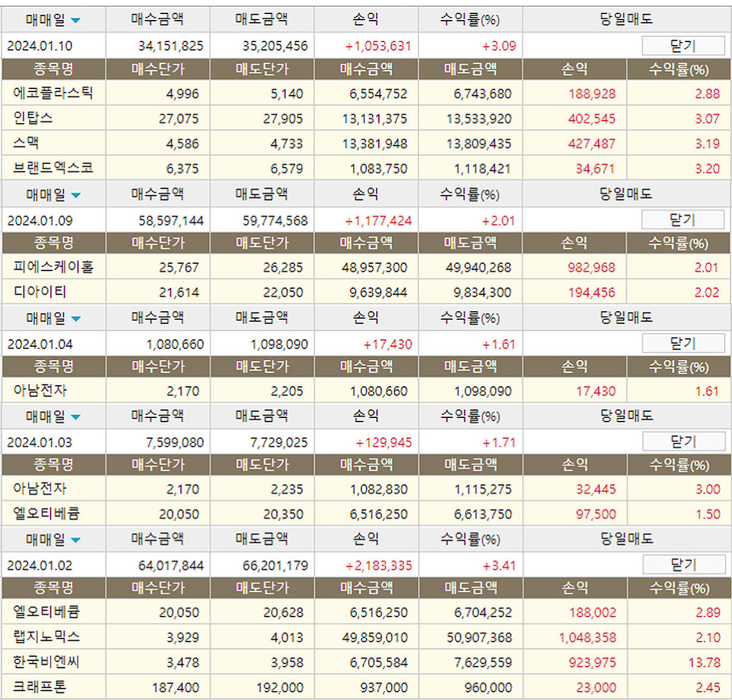Close the 2024.01.09 trade details with 닫기

tap(683, 220)
